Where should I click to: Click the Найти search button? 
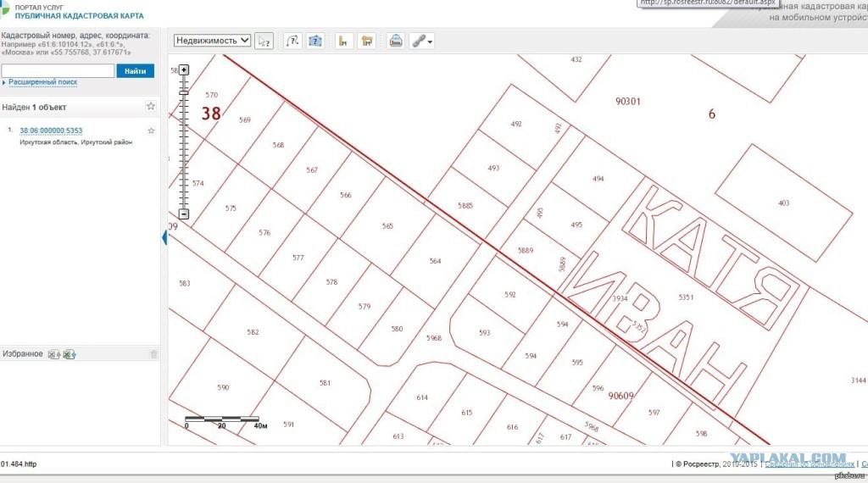[x=135, y=71]
